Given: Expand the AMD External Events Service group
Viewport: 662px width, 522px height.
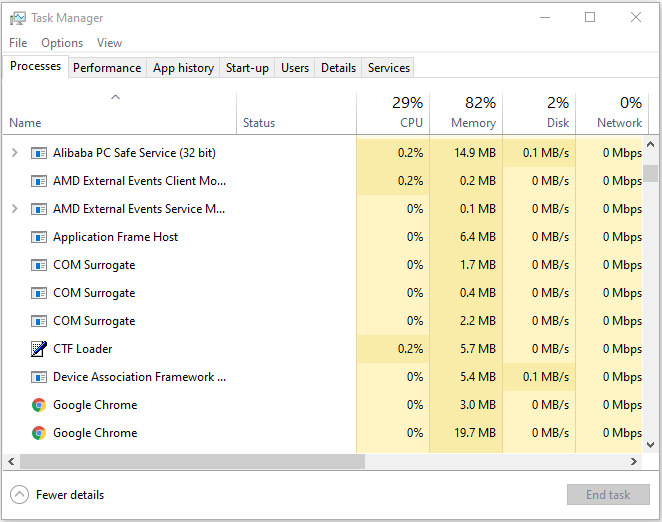Looking at the screenshot, I should (x=14, y=209).
